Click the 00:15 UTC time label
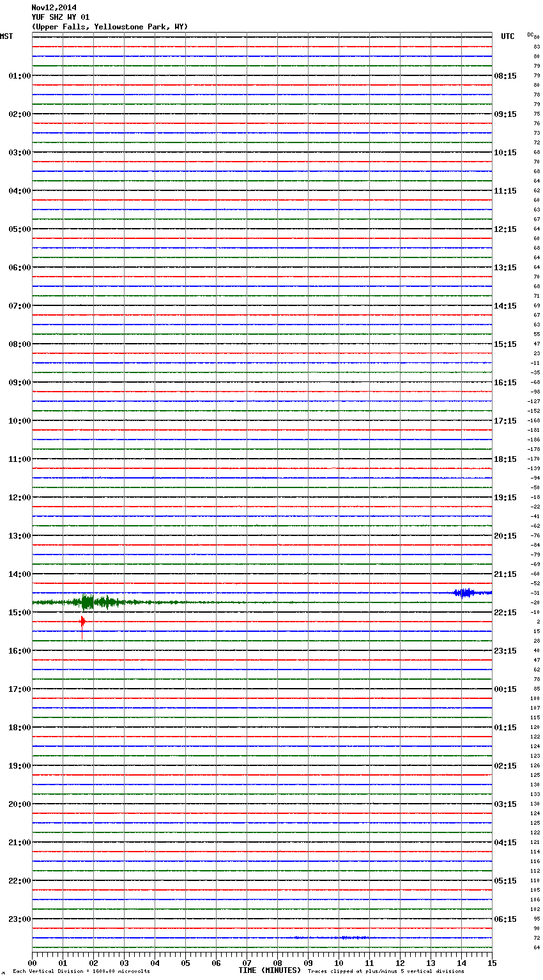Viewport: 543px width, 980px height. pos(505,689)
